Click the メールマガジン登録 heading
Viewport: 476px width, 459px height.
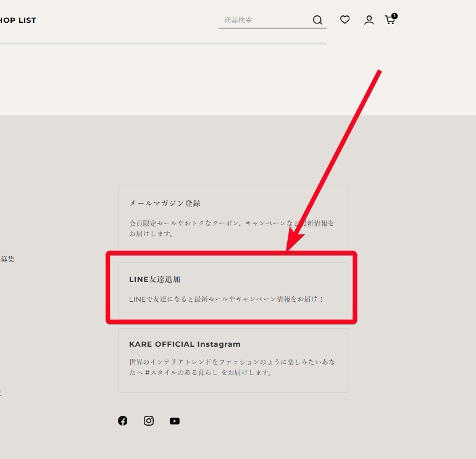coord(165,203)
